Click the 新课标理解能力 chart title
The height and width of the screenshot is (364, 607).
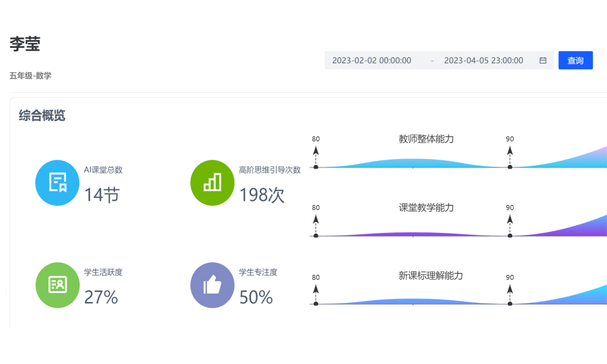tap(430, 275)
